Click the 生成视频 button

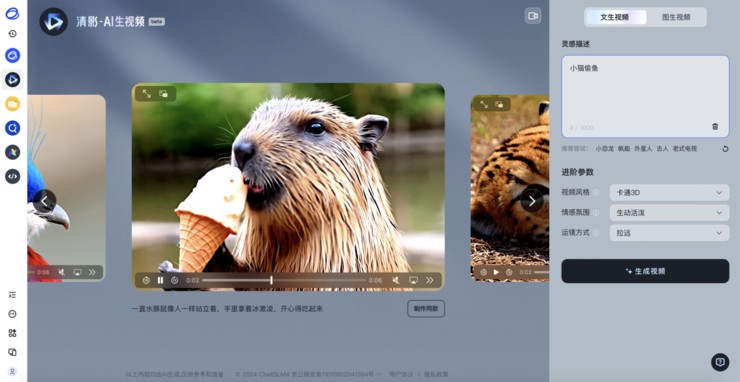coord(645,271)
